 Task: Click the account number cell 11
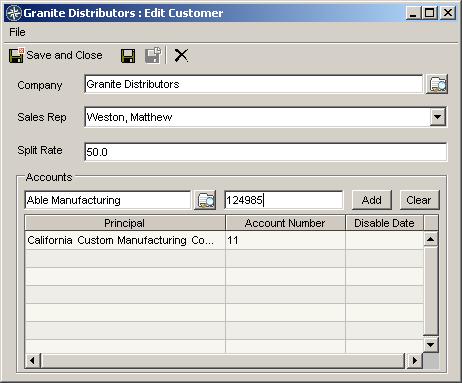coord(285,240)
